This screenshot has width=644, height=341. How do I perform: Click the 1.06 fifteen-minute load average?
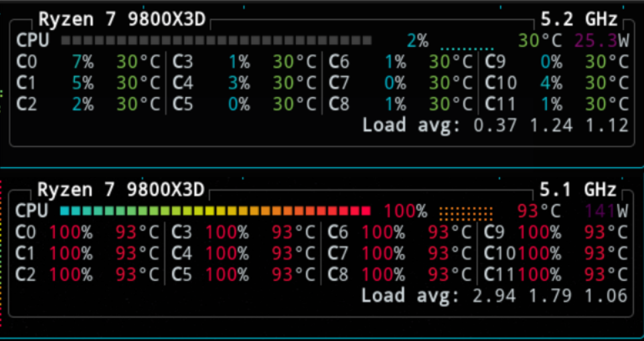pos(607,296)
